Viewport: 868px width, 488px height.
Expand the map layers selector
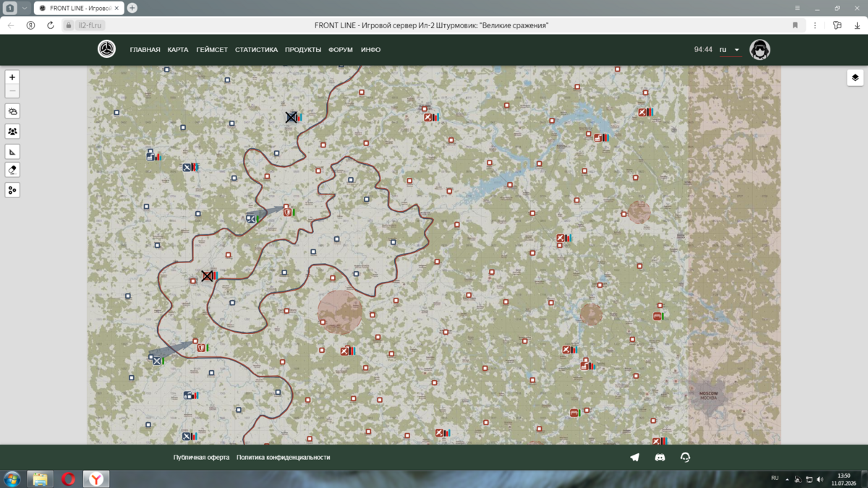pos(855,78)
